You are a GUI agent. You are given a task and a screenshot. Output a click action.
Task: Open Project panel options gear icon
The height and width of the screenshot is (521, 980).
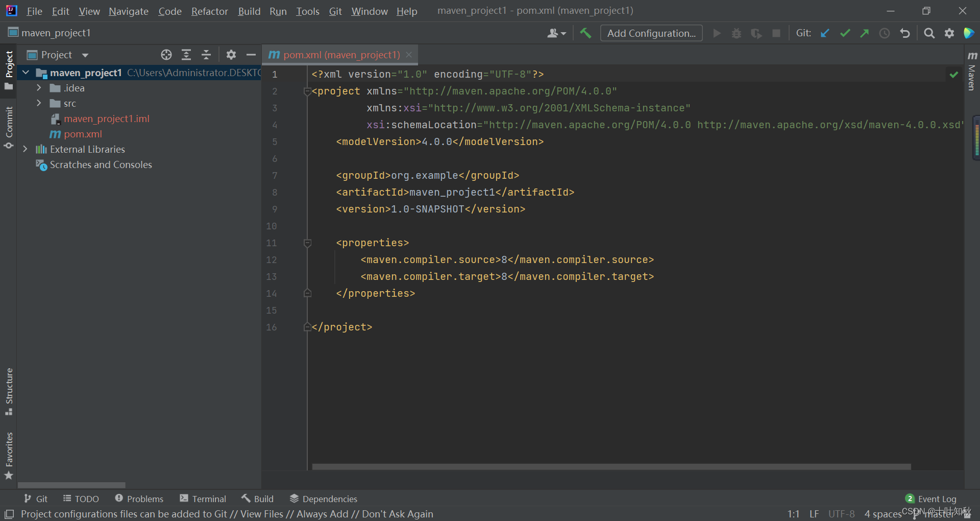[x=231, y=55]
